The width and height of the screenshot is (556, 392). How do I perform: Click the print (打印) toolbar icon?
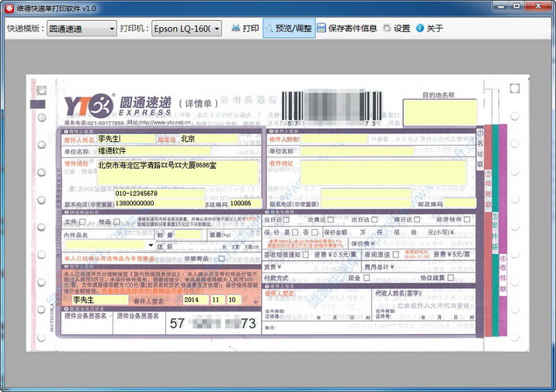236,28
